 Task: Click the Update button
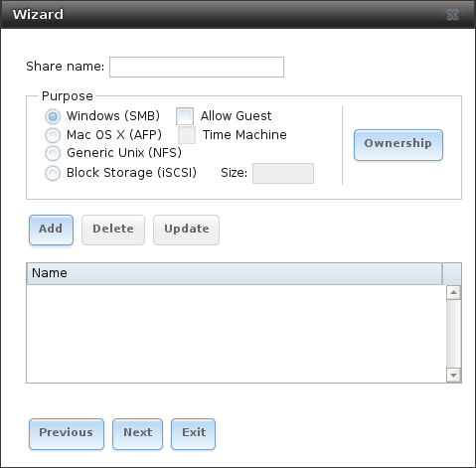(x=186, y=230)
